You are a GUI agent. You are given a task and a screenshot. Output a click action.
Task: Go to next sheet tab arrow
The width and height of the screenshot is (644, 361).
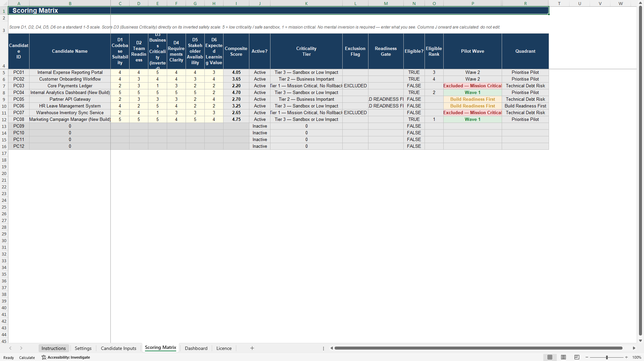tap(21, 348)
